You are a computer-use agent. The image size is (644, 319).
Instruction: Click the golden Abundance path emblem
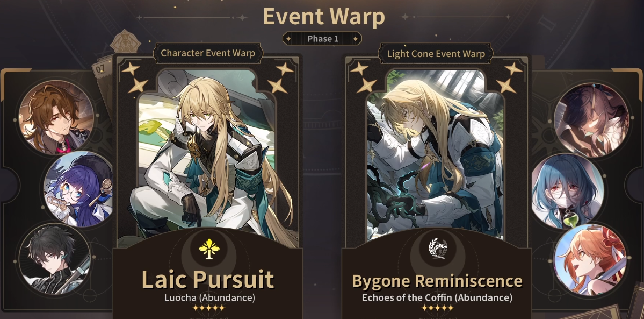point(209,249)
